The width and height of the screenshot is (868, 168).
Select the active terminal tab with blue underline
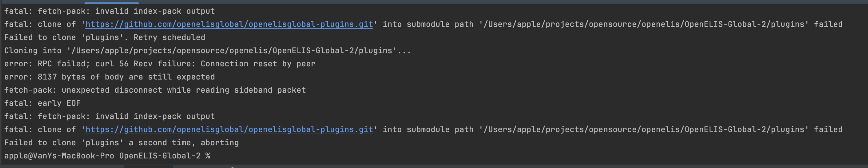click(111, 2)
